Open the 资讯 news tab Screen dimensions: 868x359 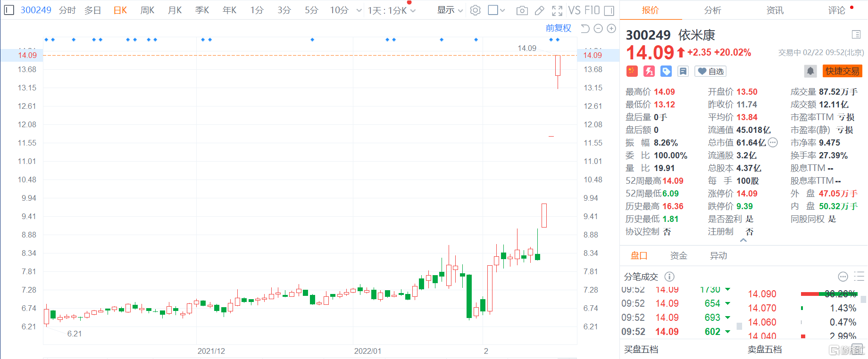click(x=775, y=10)
